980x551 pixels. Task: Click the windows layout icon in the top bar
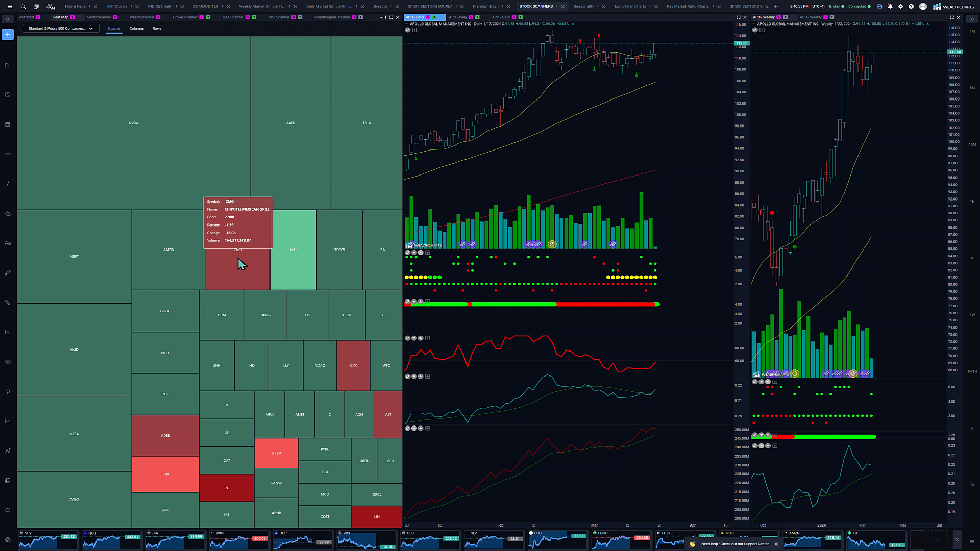point(36,7)
